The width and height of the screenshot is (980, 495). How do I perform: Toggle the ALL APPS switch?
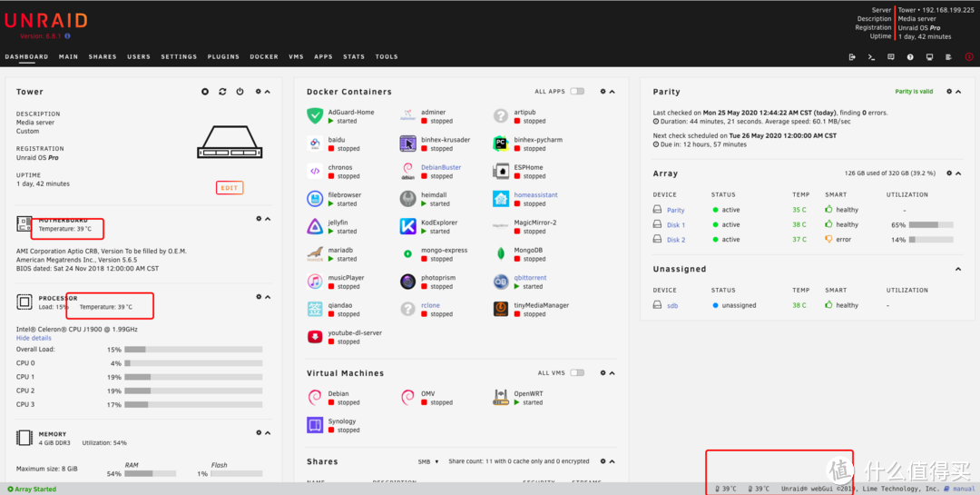point(577,92)
